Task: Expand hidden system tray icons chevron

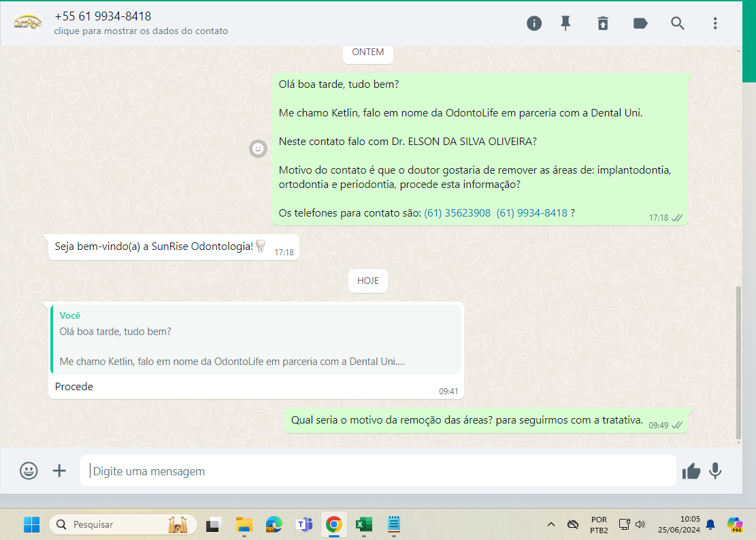Action: pos(551,524)
